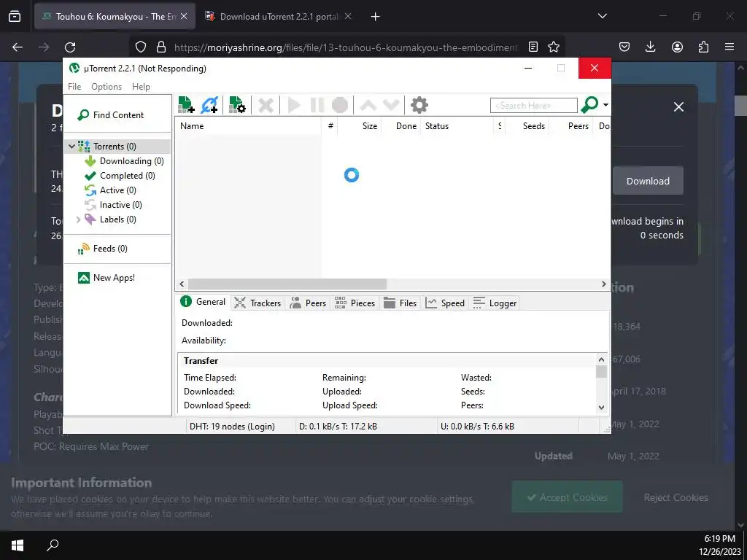Open the File menu in uTorrent

point(74,87)
